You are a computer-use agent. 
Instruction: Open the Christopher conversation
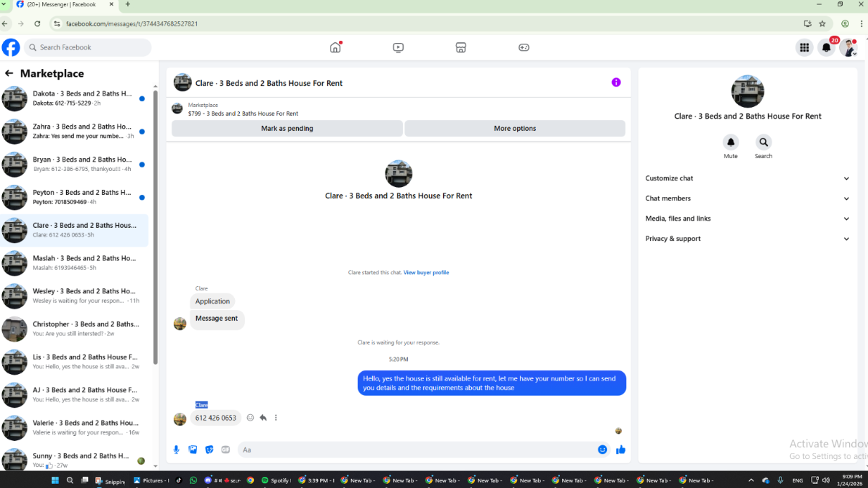[x=75, y=329]
